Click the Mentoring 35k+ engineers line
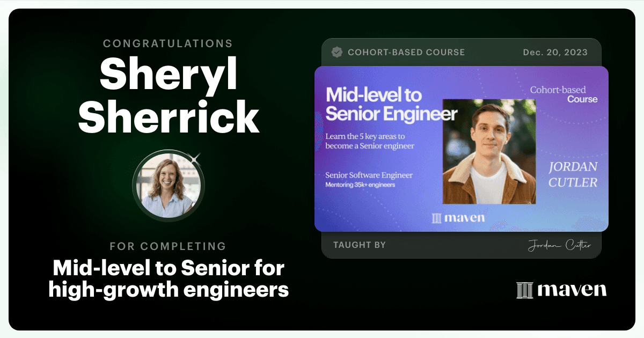Screen dimensions: 644x338 [x=359, y=185]
